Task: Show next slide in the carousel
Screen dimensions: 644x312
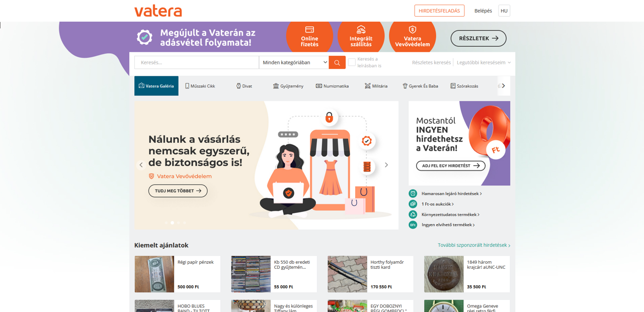Action: (x=386, y=165)
